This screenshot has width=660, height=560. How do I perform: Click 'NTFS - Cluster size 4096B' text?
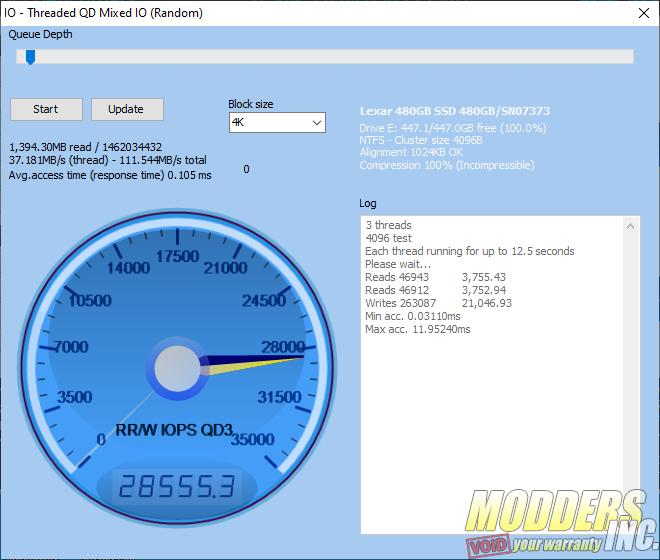pos(421,140)
